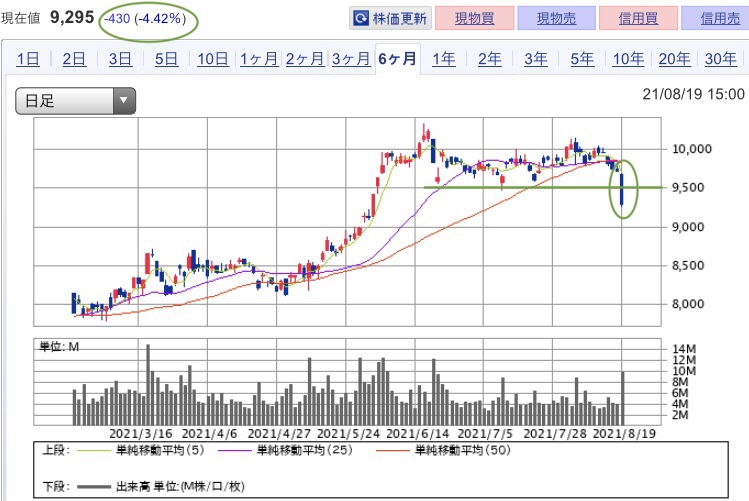Viewport: 749px width, 501px height.
Task: Switch chart range to 1年
Action: tap(443, 59)
